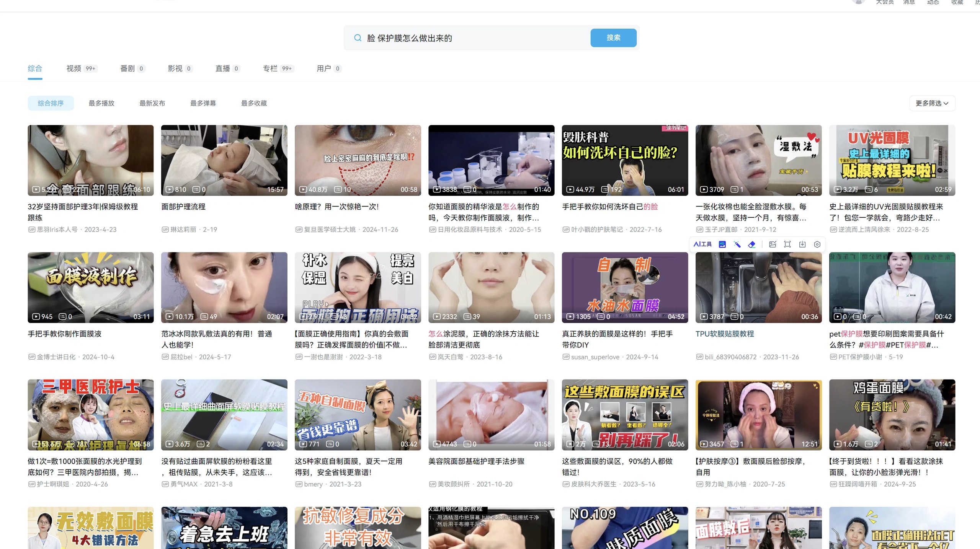Click inside the search input field

click(x=459, y=37)
